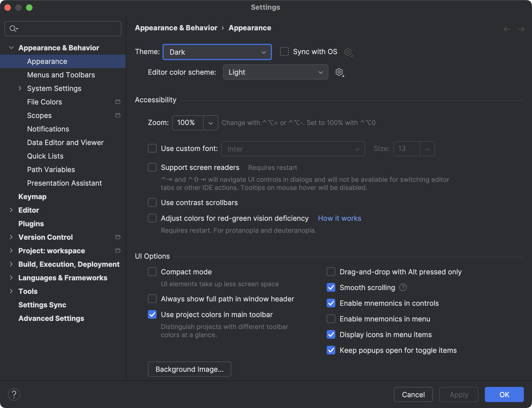Viewport: 532px width, 408px height.
Task: Focus the settings search field
Action: coord(63,29)
